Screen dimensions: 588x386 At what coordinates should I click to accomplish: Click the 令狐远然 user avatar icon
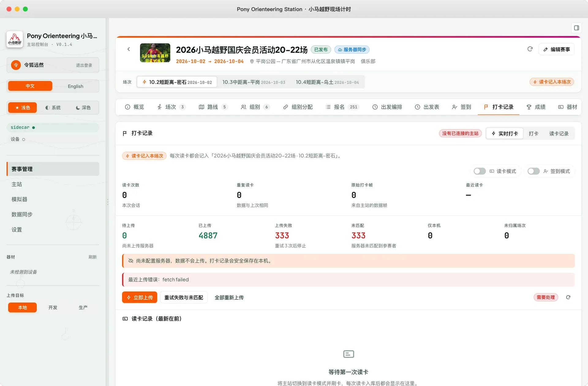[16, 65]
